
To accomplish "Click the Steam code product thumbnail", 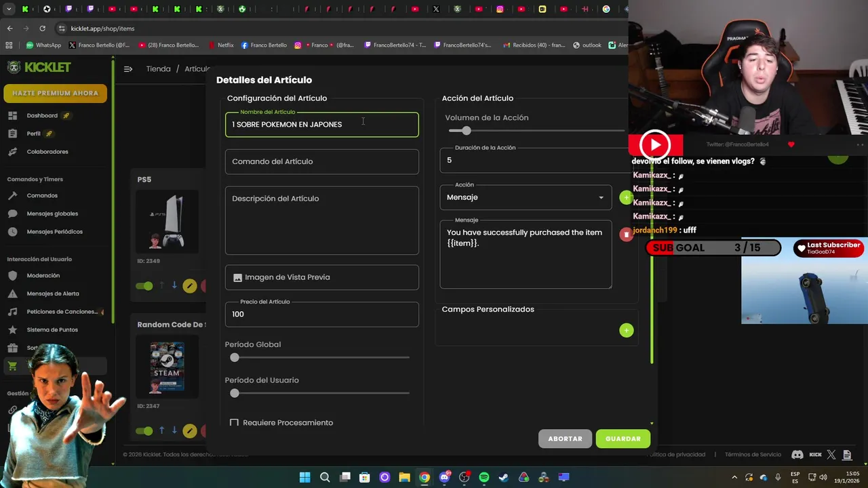I will pos(167,367).
